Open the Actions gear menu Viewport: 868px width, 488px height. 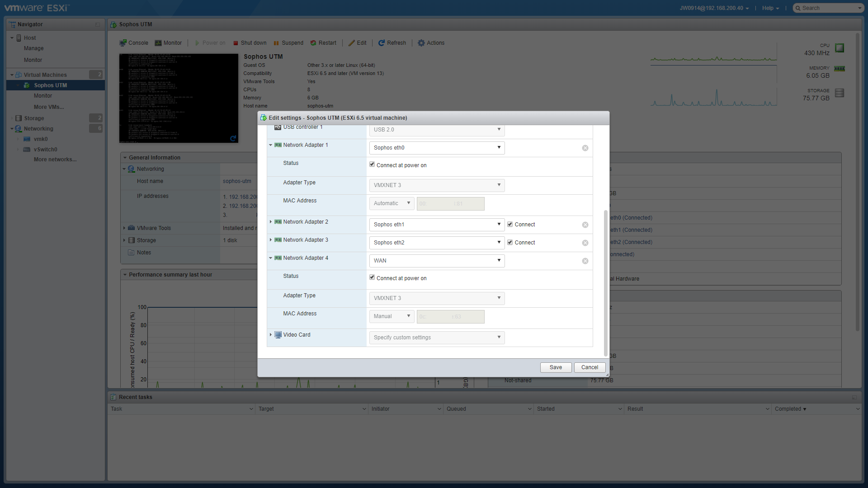[431, 43]
